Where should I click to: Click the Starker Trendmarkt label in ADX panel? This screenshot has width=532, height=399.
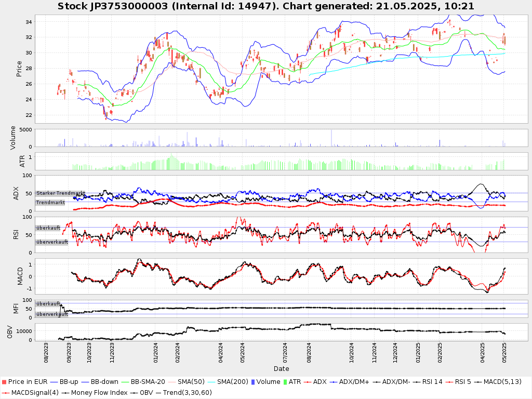coord(61,193)
